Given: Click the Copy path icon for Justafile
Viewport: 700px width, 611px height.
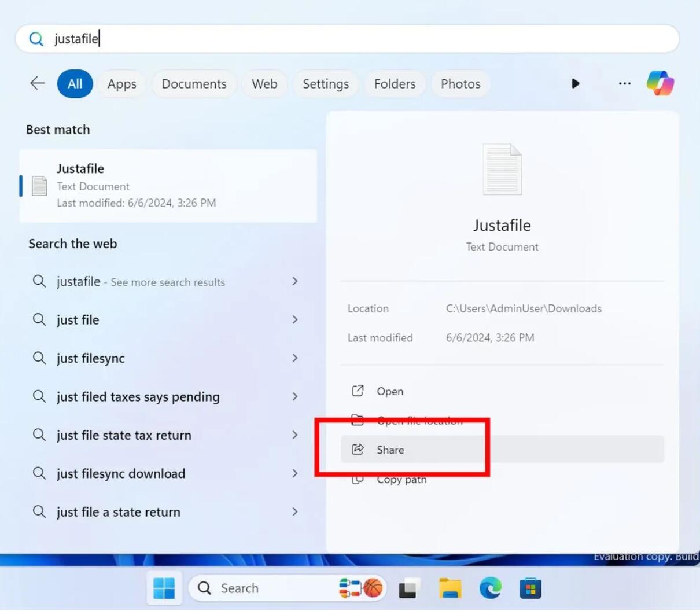Looking at the screenshot, I should (358, 479).
